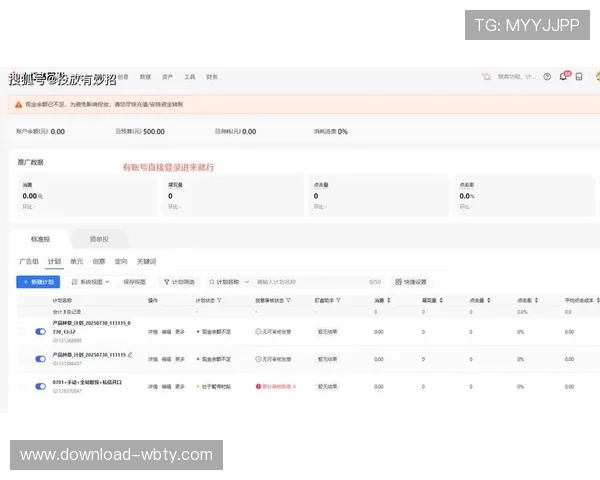Expand 更多 actions for the 0701 plan
Screen dimensions: 600x480
(180, 387)
